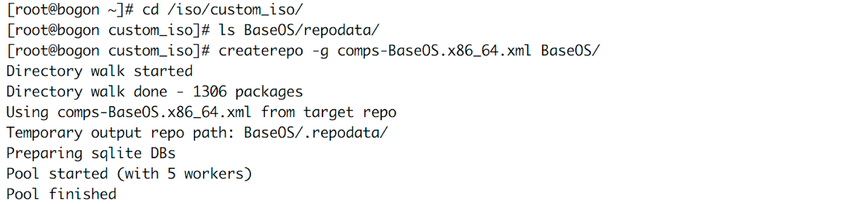
Task: Click the '[root@bogon custom_iso]#' prompt before ls
Action: click(108, 31)
